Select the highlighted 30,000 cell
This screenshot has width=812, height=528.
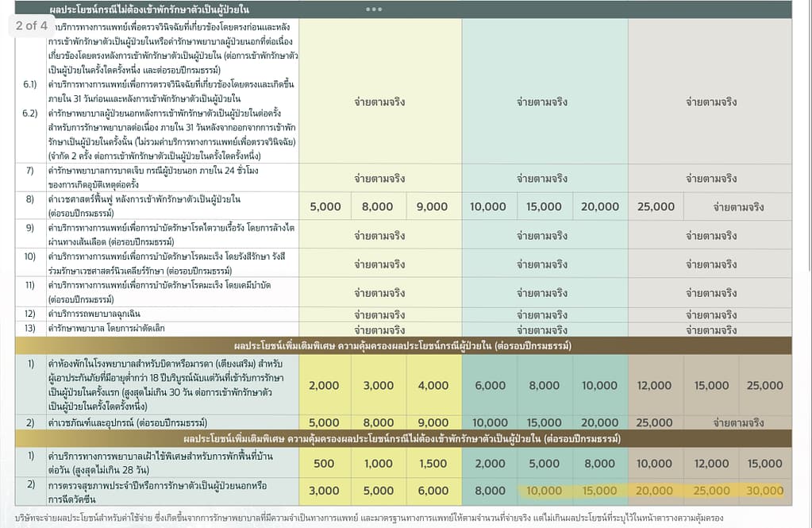pyautogui.click(x=764, y=491)
